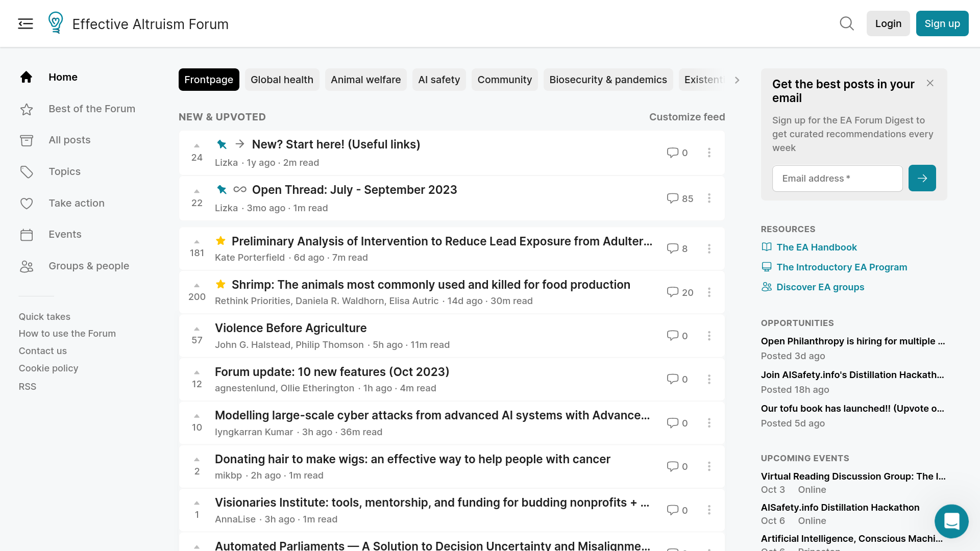Open author mikbp's profile link
Viewport: 980px width, 551px height.
click(x=228, y=475)
